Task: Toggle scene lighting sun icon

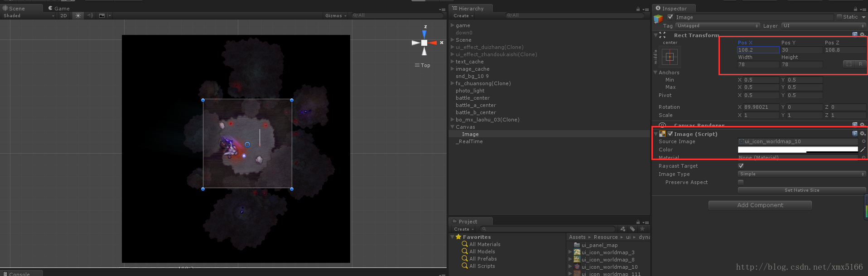Action: [78, 15]
